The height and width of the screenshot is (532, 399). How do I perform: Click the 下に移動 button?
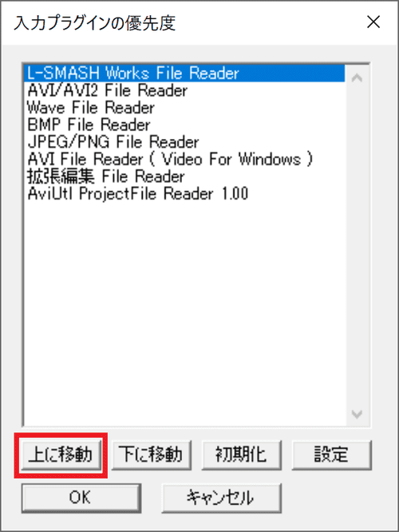151,455
